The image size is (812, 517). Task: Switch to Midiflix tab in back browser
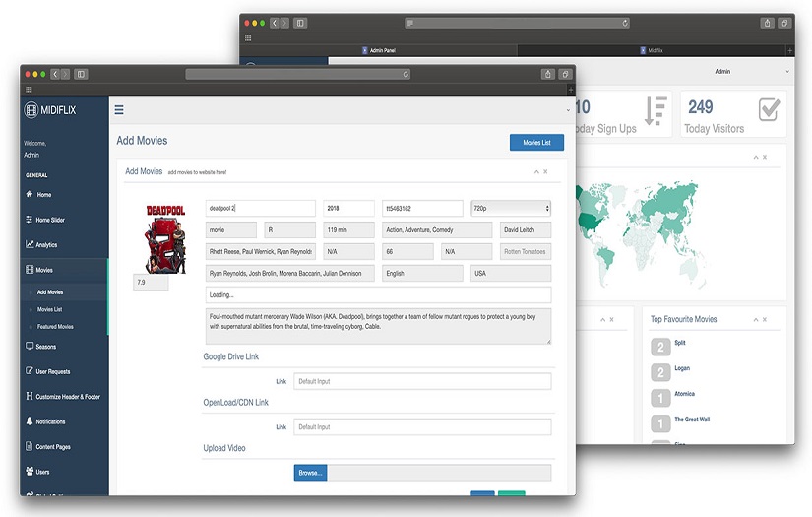[652, 50]
